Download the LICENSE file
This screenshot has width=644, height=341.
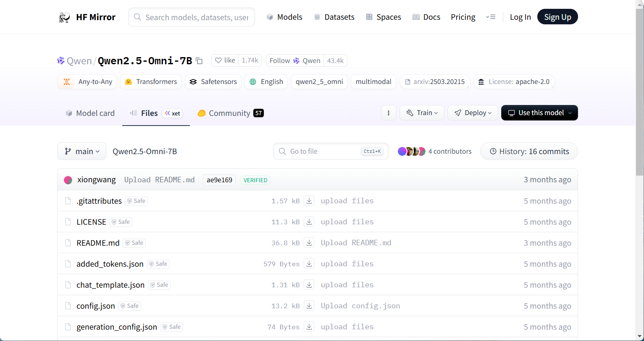click(309, 222)
